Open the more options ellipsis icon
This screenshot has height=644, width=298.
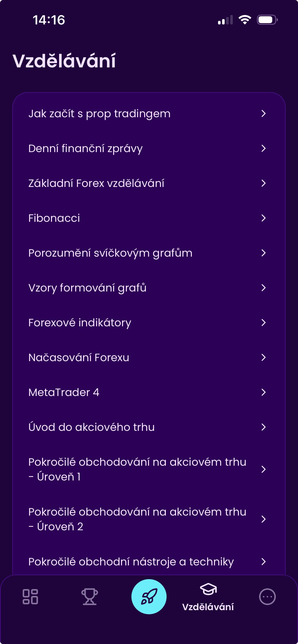267,596
